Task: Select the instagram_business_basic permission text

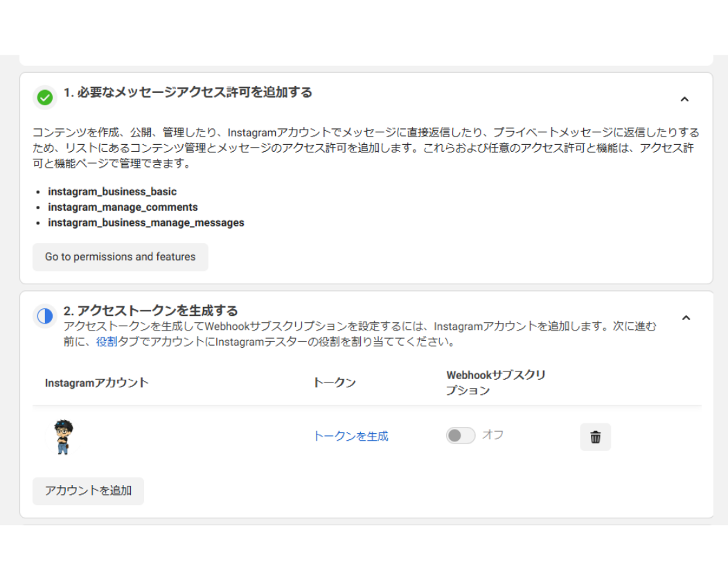Action: pos(112,191)
